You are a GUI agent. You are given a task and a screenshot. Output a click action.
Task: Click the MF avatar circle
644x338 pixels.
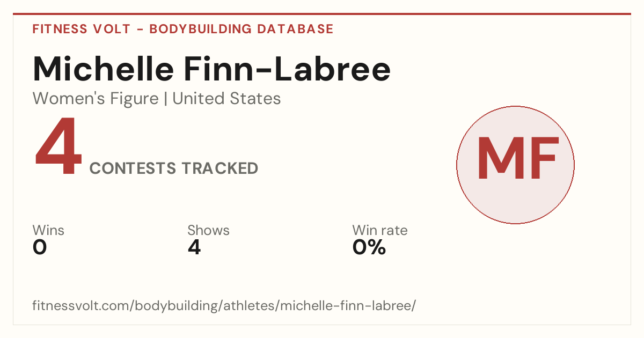(x=515, y=165)
